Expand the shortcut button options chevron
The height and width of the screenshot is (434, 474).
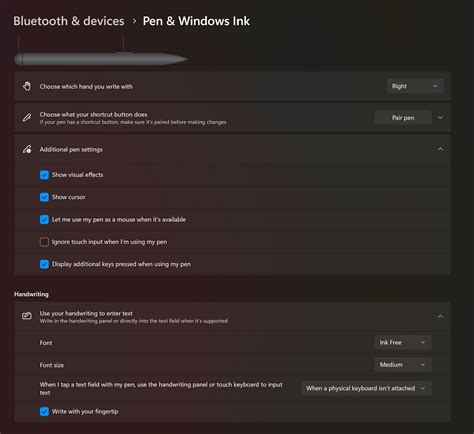point(440,117)
